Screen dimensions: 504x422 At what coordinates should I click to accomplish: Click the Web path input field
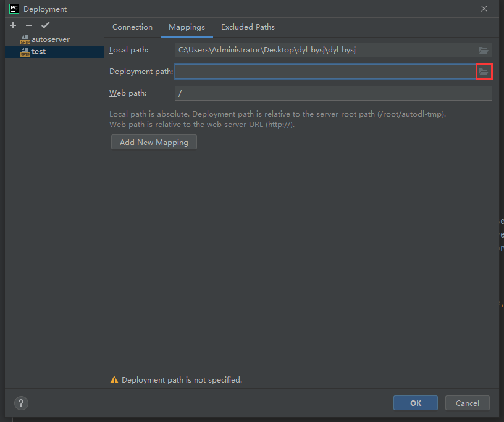coord(321,93)
